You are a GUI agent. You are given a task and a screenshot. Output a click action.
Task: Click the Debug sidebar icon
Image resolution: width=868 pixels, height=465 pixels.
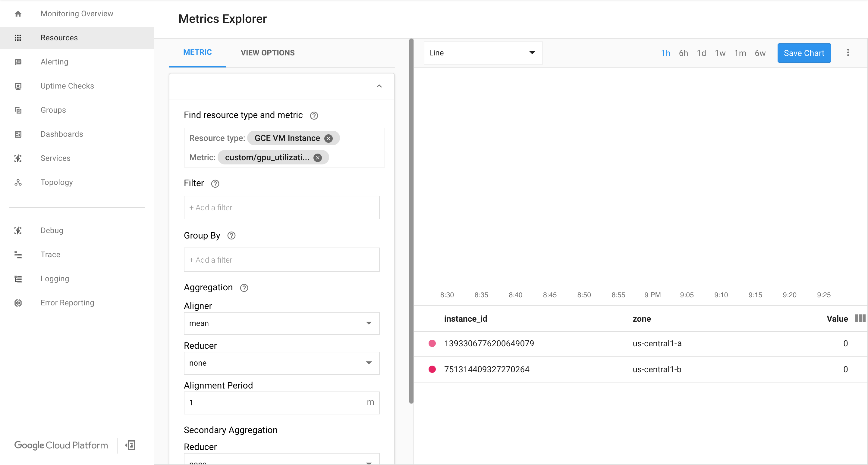click(x=18, y=230)
